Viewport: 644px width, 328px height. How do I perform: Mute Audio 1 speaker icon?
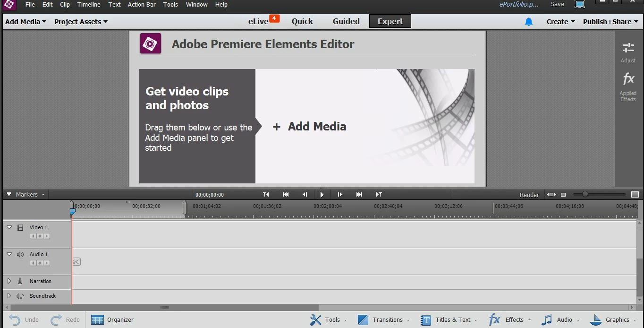[20, 254]
